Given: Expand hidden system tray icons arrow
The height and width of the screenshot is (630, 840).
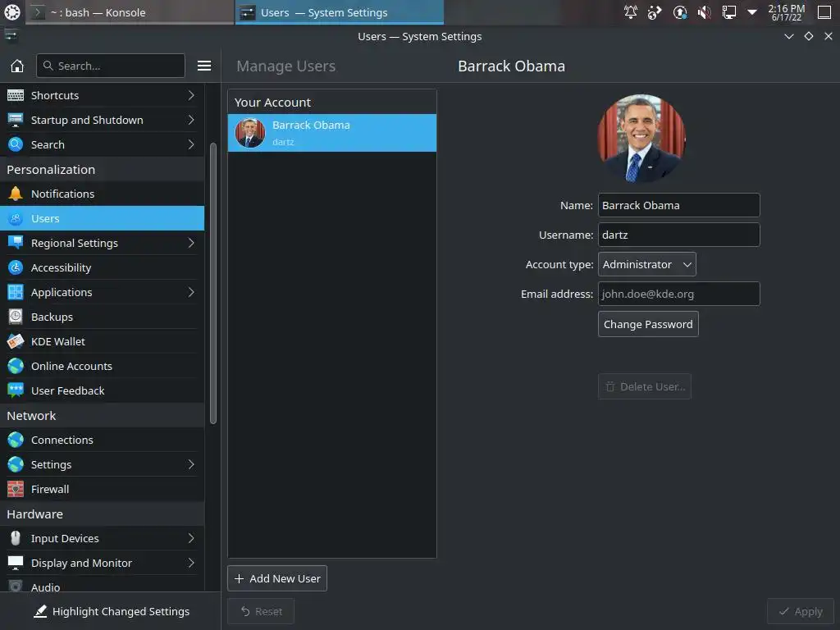Looking at the screenshot, I should point(752,11).
